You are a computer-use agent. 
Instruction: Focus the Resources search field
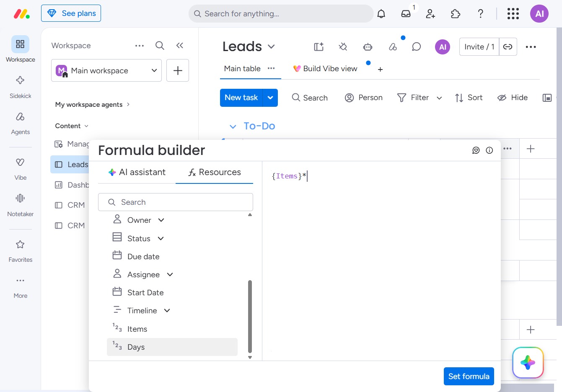click(176, 202)
